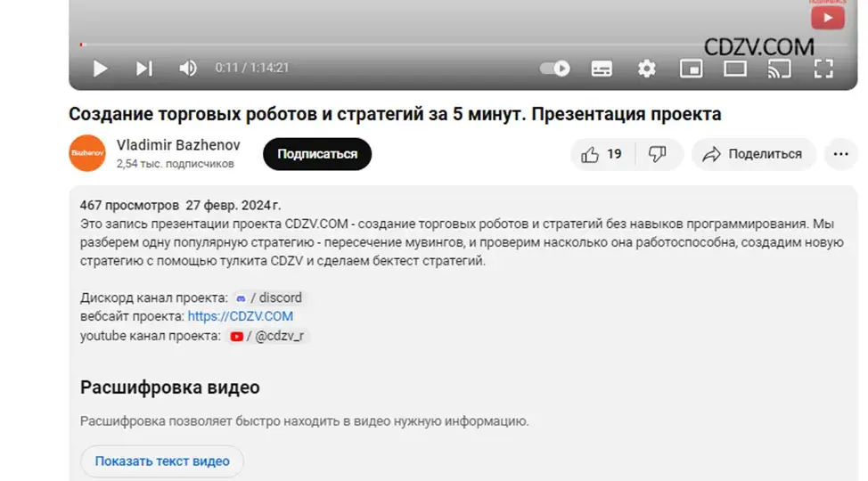Click the Расшифровка видео heading
This screenshot has width=868, height=481.
click(170, 387)
